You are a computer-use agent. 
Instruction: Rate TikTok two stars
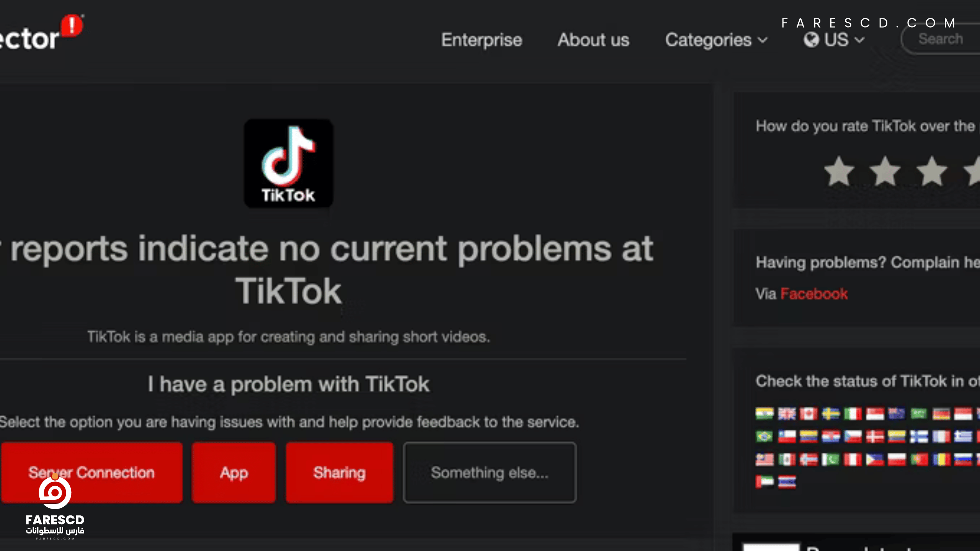point(885,171)
